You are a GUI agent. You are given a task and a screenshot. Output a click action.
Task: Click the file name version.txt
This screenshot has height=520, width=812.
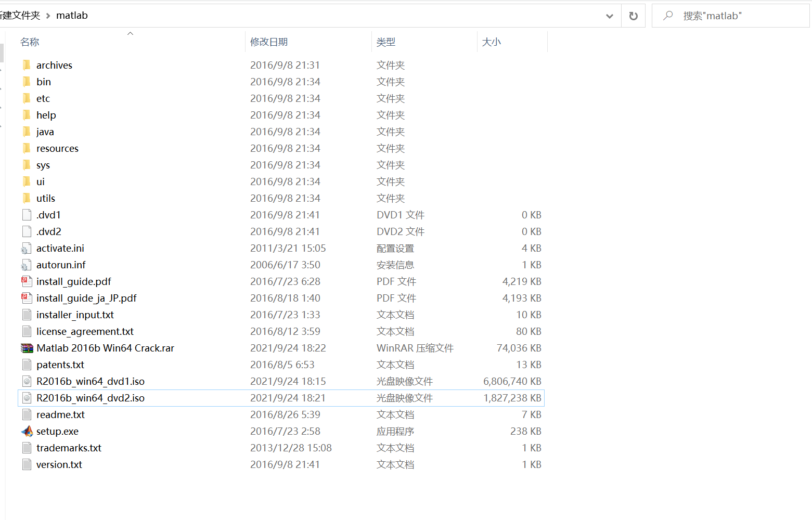59,464
